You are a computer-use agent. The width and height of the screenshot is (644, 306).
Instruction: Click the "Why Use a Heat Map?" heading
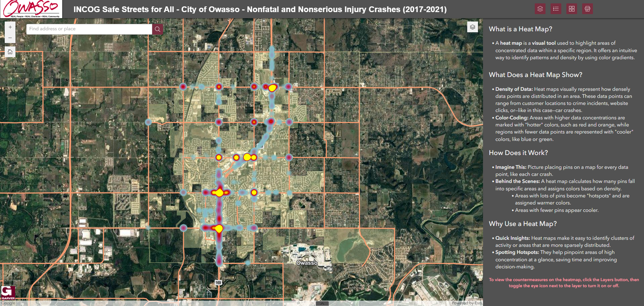(x=523, y=224)
